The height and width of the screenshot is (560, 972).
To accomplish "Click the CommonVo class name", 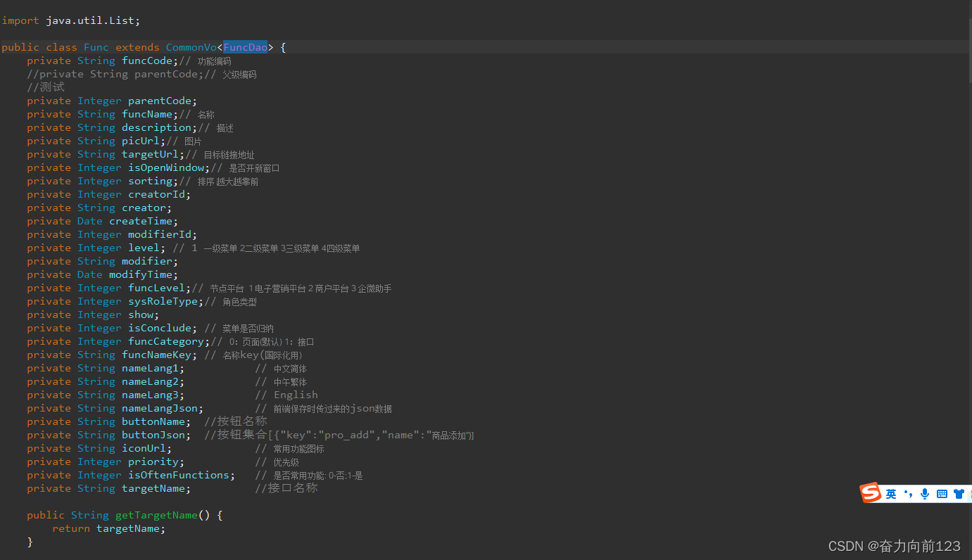I will 191,47.
